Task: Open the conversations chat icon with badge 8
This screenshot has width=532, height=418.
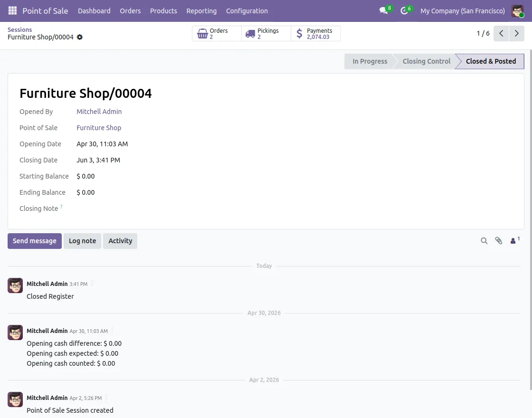Action: (384, 11)
